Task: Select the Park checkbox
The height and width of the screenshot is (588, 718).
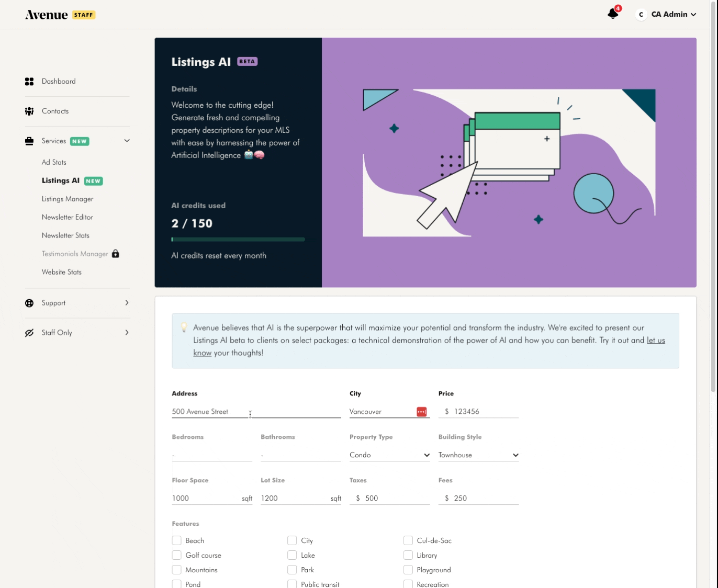Action: pos(292,570)
